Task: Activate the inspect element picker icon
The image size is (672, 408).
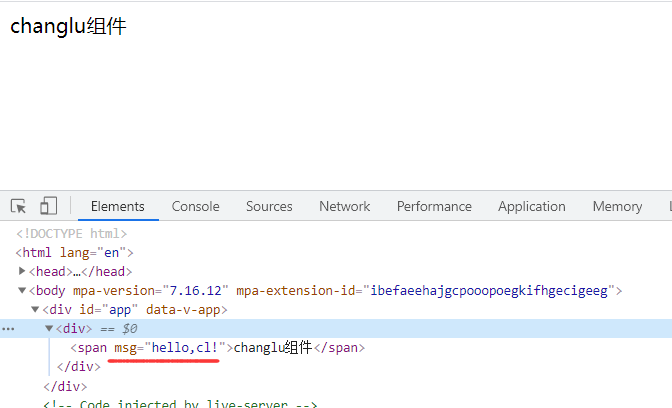Action: [18, 206]
